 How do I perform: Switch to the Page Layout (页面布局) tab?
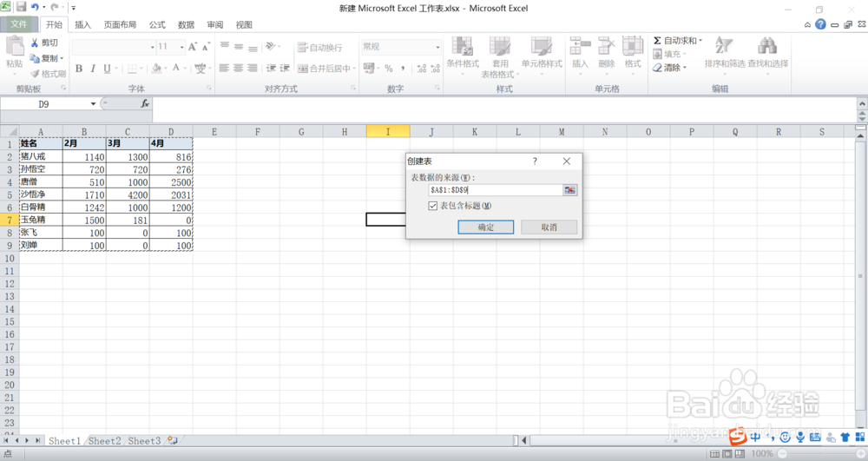(x=120, y=24)
